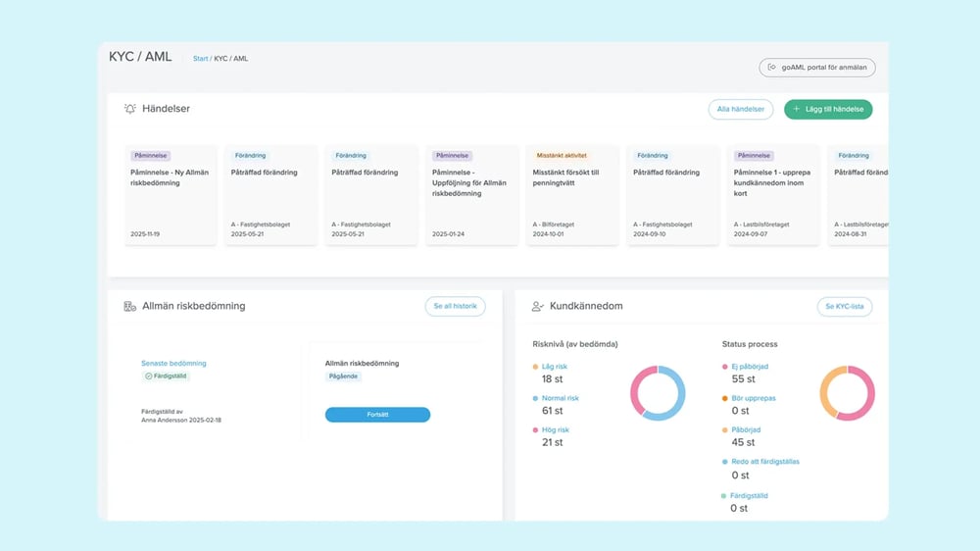Viewport: 980px width, 551px height.
Task: Go to Start in the breadcrumb
Action: click(x=200, y=59)
